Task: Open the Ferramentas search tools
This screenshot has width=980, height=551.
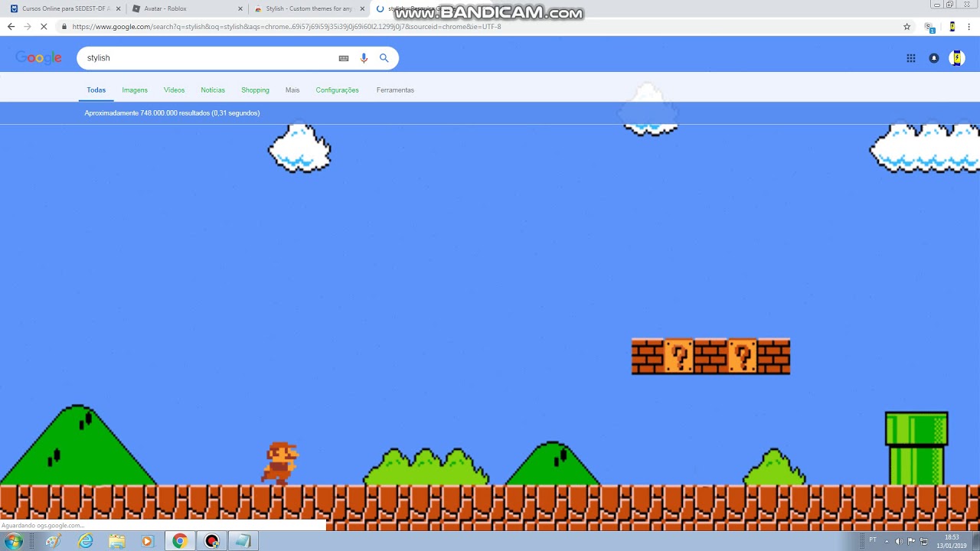Action: click(x=395, y=90)
